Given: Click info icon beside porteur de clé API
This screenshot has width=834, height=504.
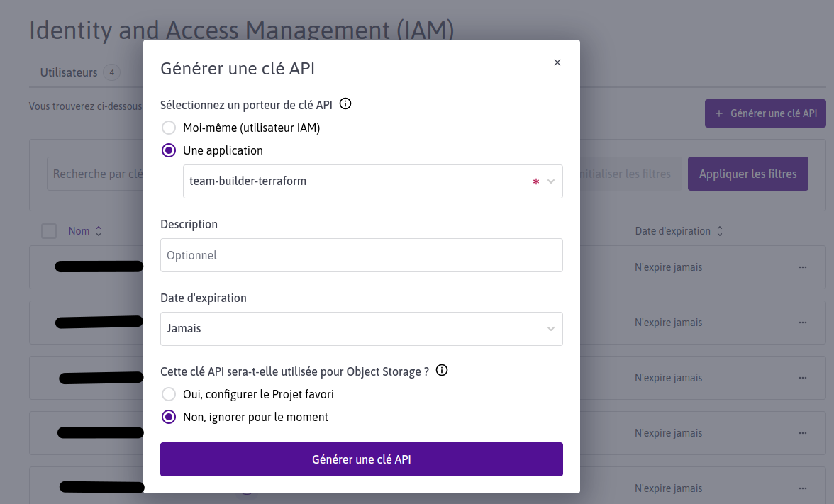Looking at the screenshot, I should (x=345, y=104).
